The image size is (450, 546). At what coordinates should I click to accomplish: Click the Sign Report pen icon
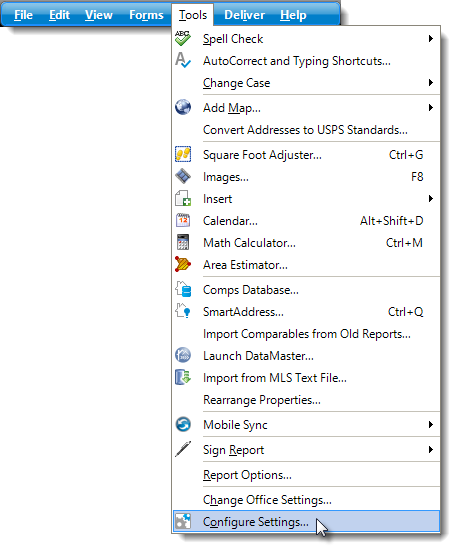coord(183,449)
